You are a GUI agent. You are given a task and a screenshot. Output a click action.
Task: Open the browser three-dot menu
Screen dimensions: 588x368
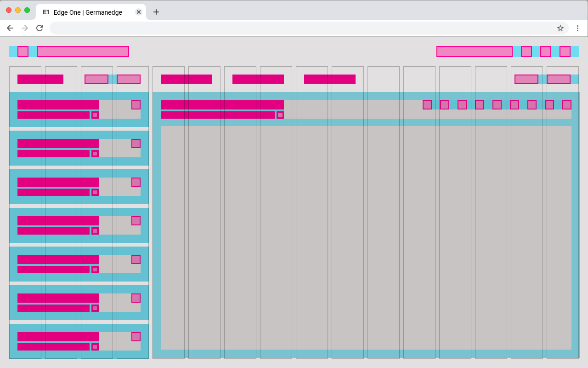577,28
